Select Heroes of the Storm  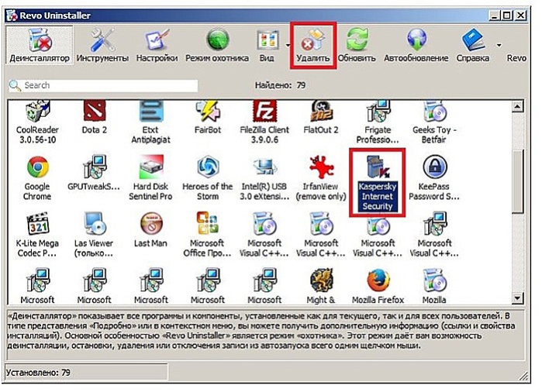click(207, 178)
